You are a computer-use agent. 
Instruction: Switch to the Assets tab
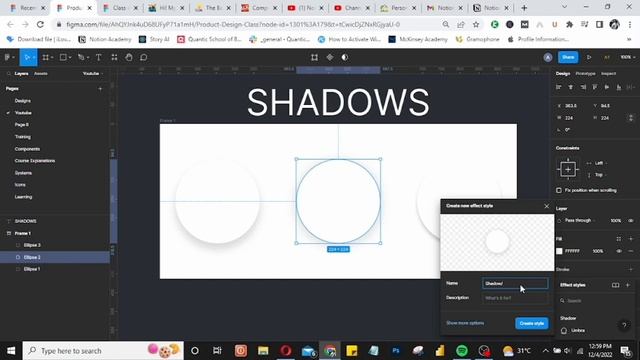tap(41, 73)
